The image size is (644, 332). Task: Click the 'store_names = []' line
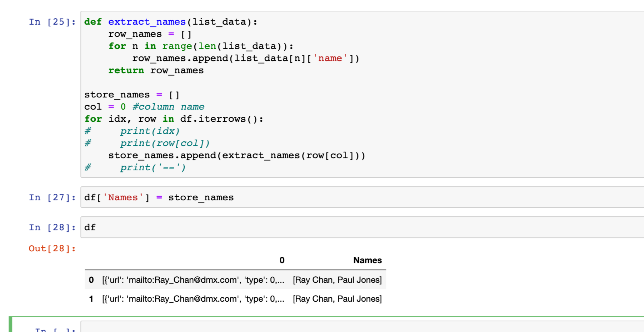click(132, 95)
